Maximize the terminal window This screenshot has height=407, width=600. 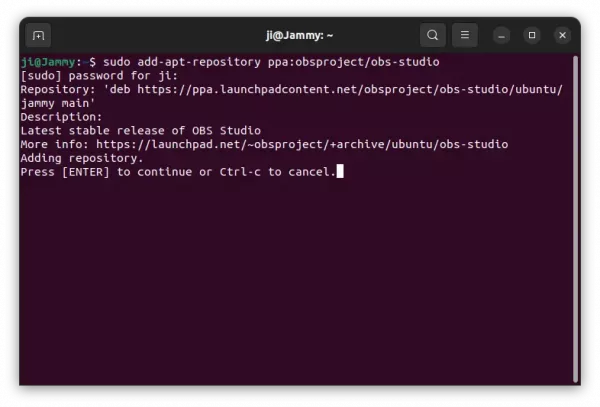tap(532, 35)
